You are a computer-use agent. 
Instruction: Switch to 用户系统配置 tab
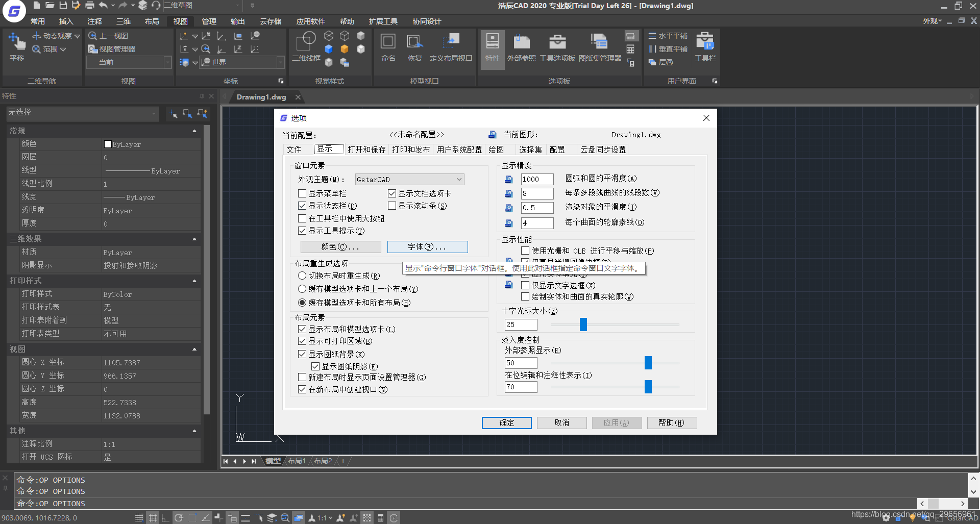(x=459, y=149)
